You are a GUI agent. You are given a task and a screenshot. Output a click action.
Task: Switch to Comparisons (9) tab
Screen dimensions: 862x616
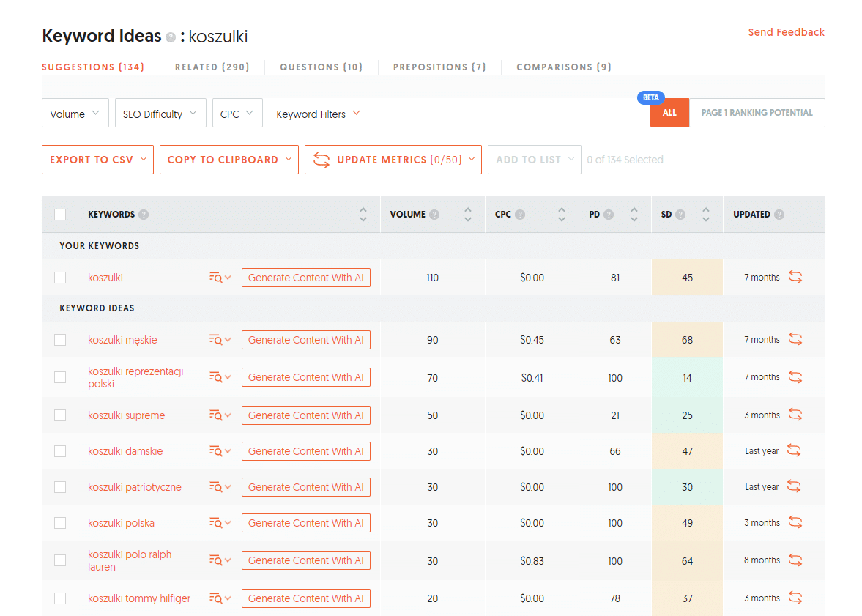click(564, 67)
